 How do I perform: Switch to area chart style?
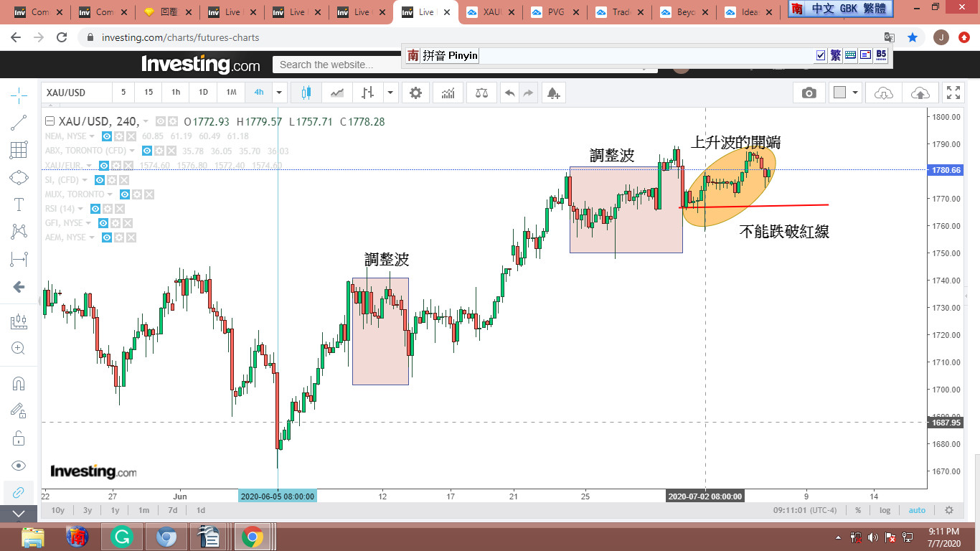[337, 93]
